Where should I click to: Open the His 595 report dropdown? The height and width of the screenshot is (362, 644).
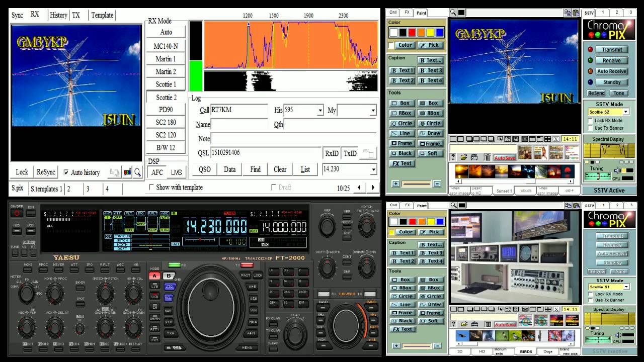(x=320, y=110)
